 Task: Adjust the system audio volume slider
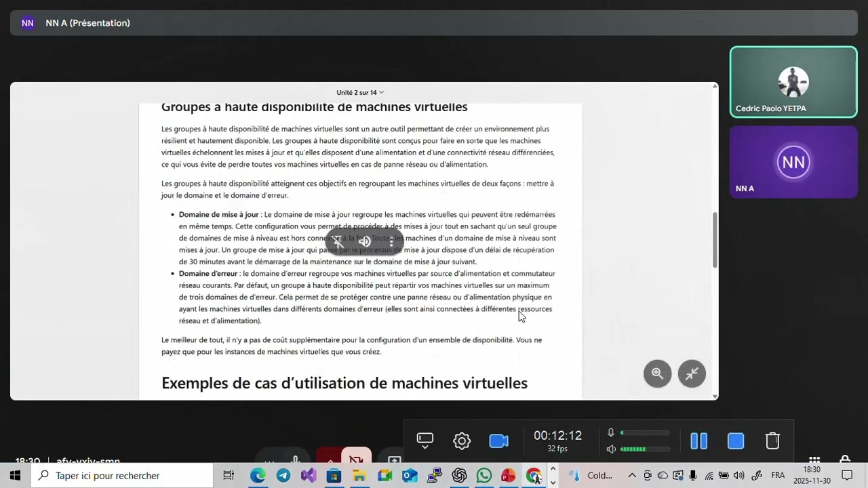point(645,449)
